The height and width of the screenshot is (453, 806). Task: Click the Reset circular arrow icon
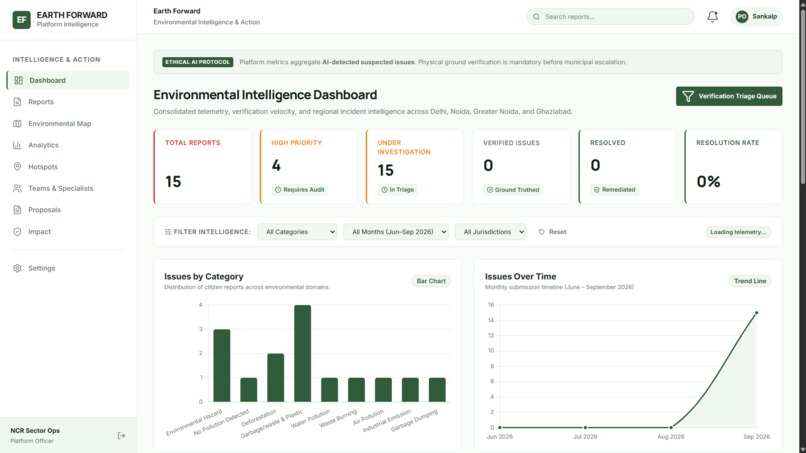[542, 232]
